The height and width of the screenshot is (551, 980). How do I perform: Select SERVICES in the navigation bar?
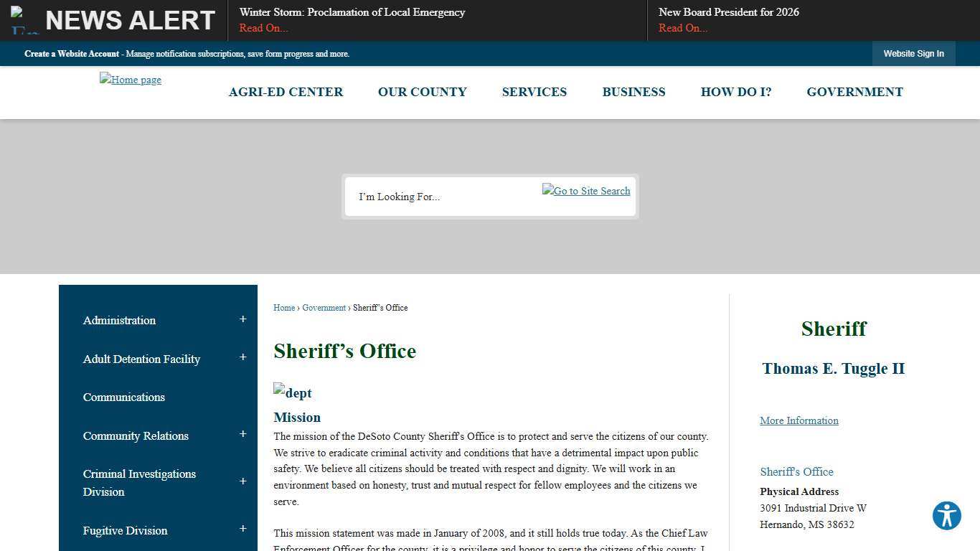pyautogui.click(x=534, y=92)
